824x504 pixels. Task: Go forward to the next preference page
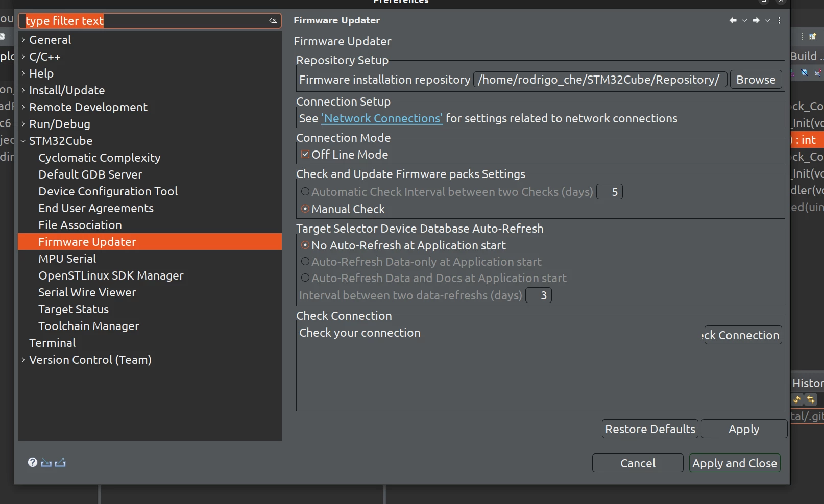tap(756, 20)
